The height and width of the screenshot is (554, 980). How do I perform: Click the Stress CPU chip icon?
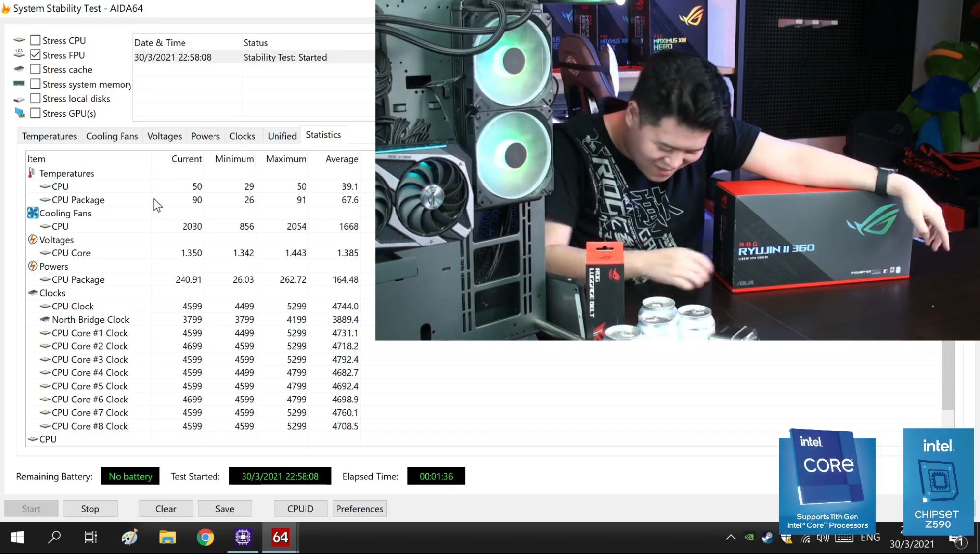tap(19, 40)
